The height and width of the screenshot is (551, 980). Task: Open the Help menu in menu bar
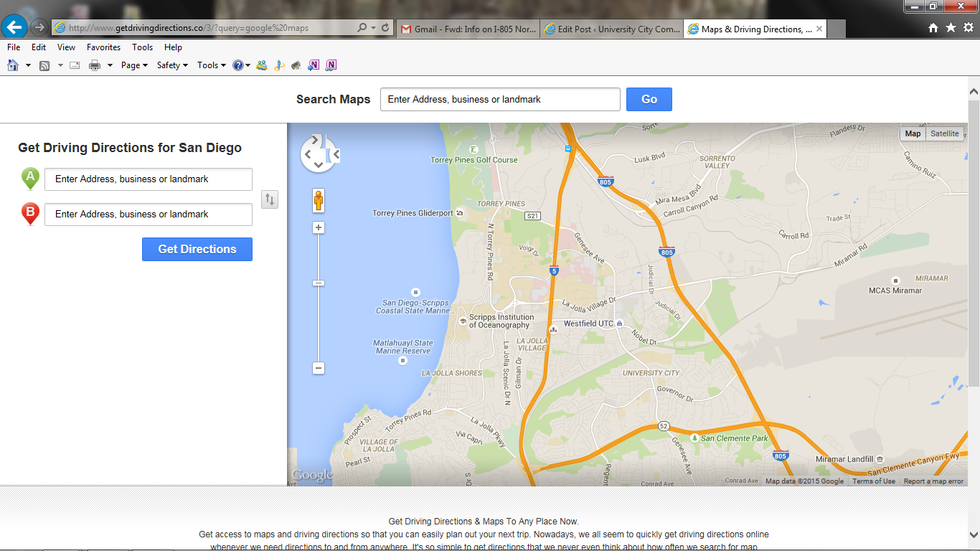pyautogui.click(x=173, y=47)
